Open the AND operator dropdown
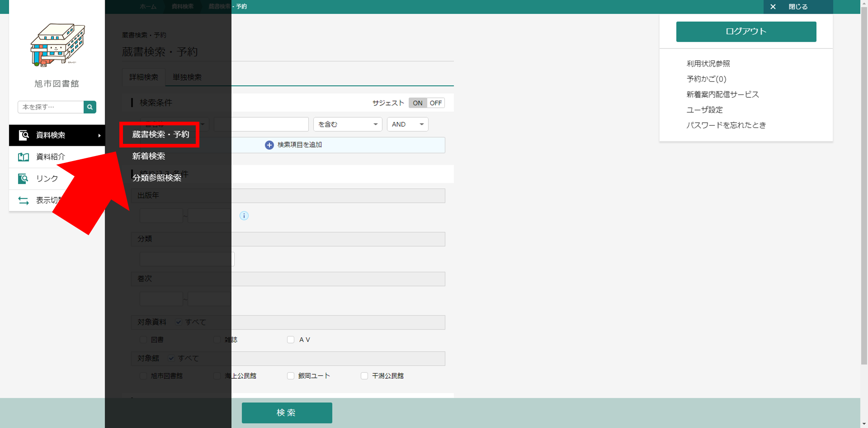 pyautogui.click(x=408, y=124)
